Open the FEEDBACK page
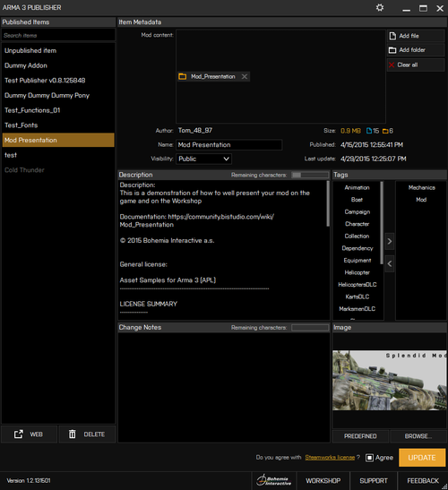The image size is (448, 490). pos(423,481)
